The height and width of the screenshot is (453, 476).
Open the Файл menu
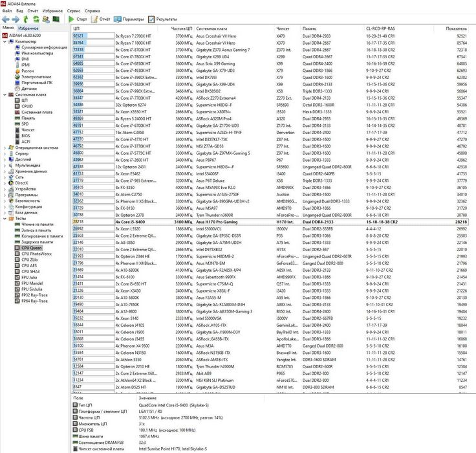point(7,10)
